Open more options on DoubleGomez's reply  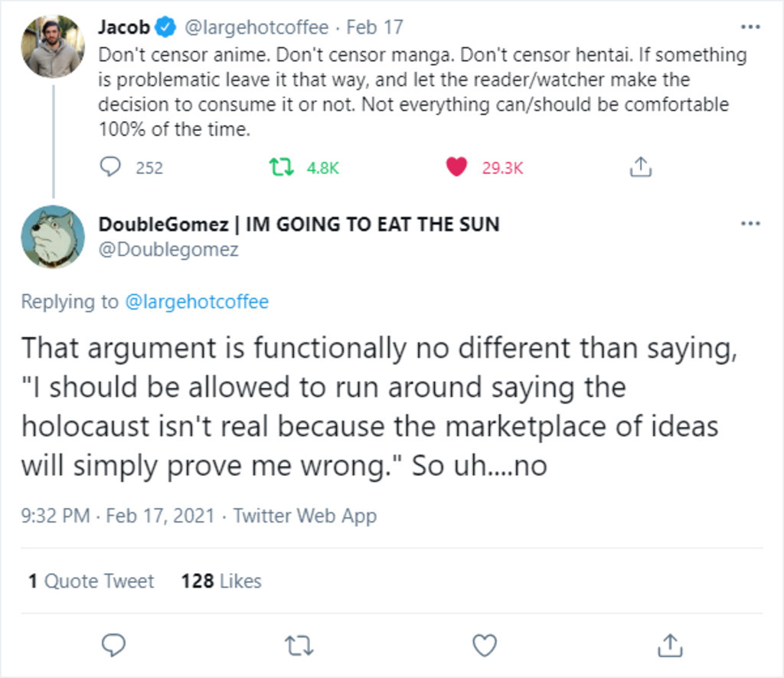pos(750,224)
